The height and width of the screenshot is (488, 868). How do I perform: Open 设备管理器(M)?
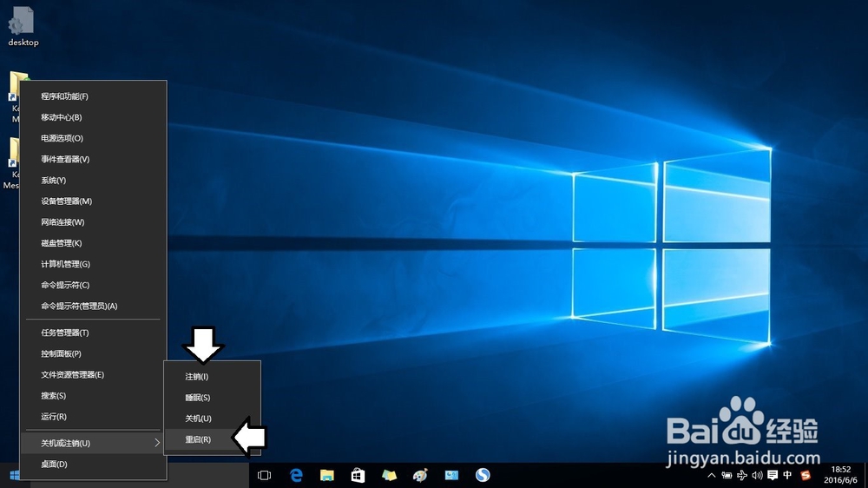(x=93, y=201)
